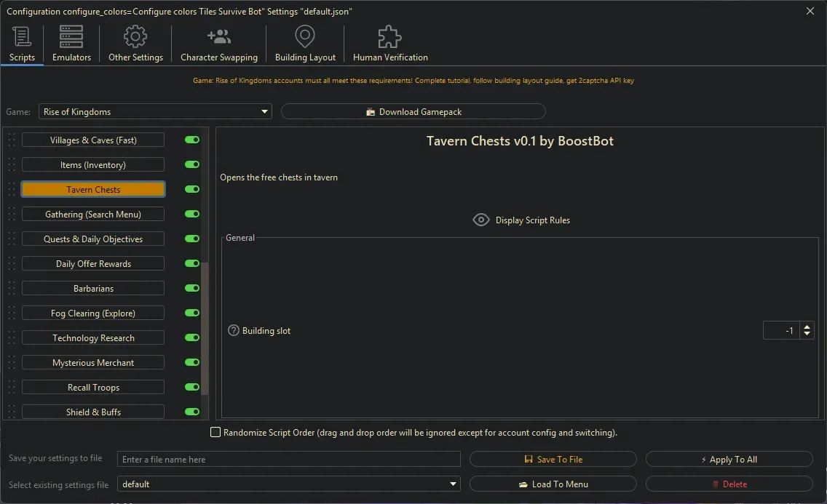827x504 pixels.
Task: Select the Character Swapping icon
Action: click(218, 36)
